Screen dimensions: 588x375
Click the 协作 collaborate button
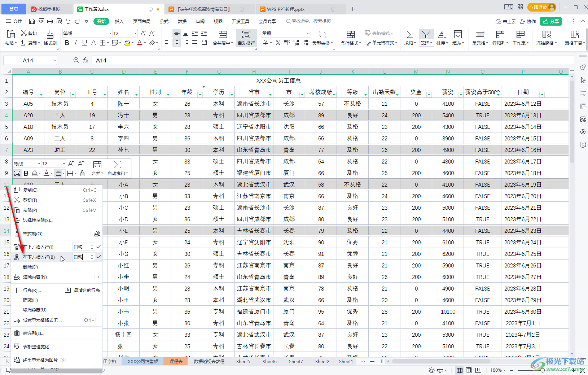[x=528, y=21]
